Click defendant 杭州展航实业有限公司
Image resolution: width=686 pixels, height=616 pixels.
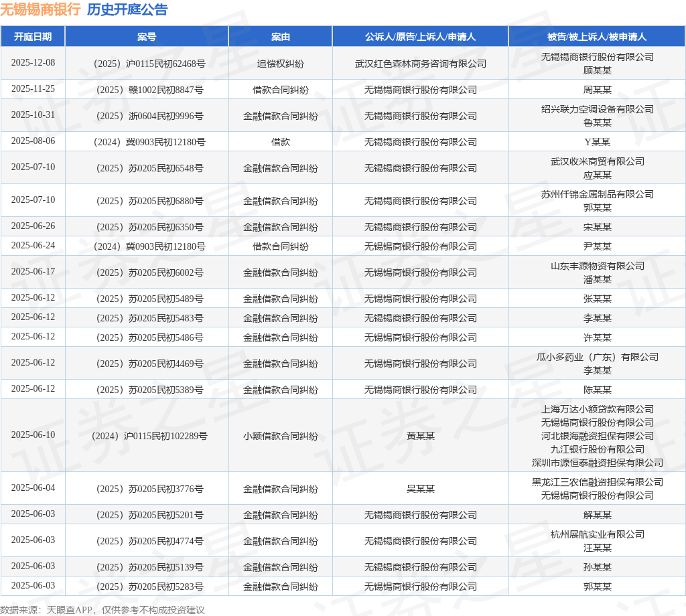pyautogui.click(x=597, y=535)
